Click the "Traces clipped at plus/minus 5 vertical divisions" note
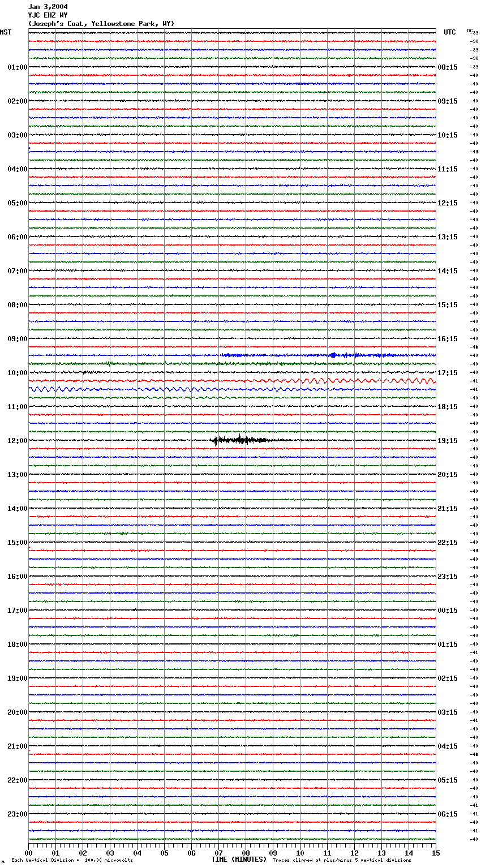Viewport: 481px width, 868px height. [342, 861]
